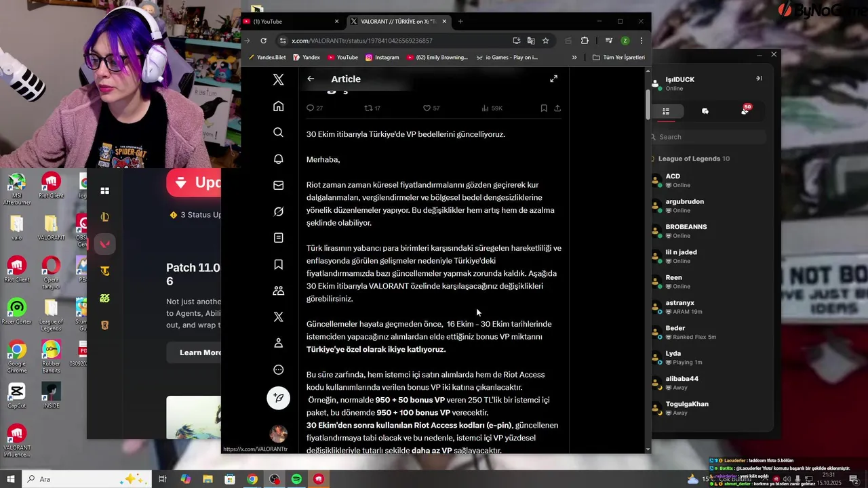Screen dimensions: 868x488
Task: Open a new browser tab
Action: (x=460, y=22)
